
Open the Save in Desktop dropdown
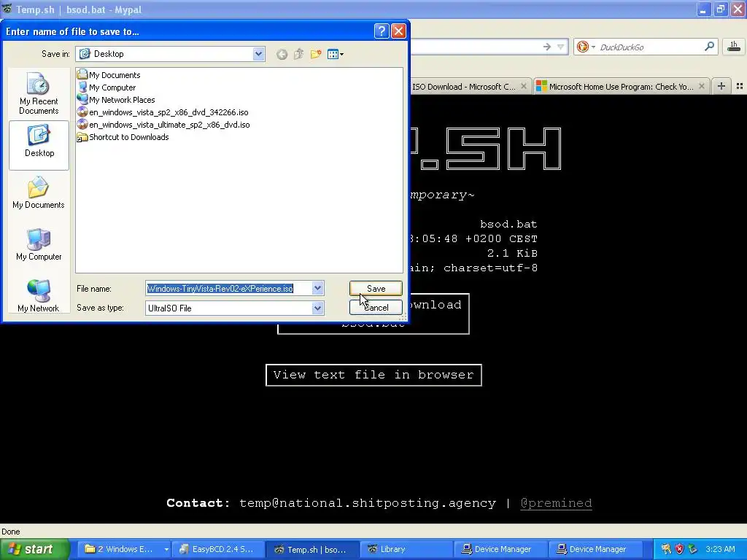click(x=258, y=54)
